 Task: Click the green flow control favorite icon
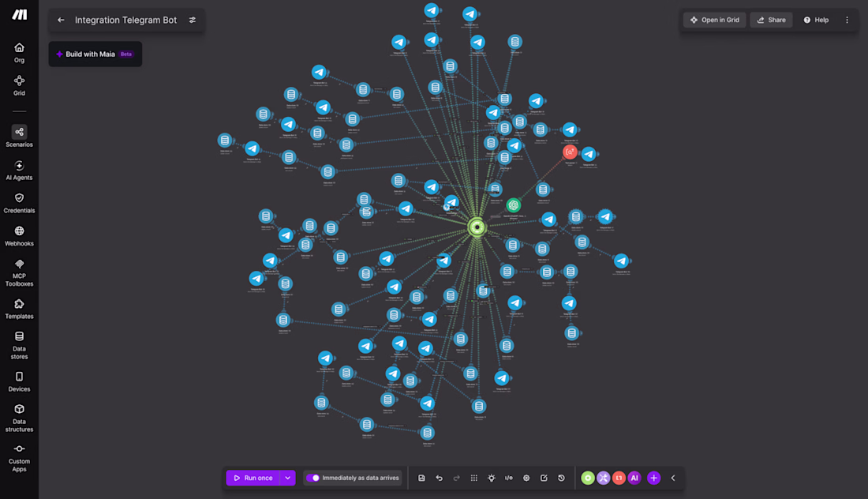pyautogui.click(x=588, y=478)
